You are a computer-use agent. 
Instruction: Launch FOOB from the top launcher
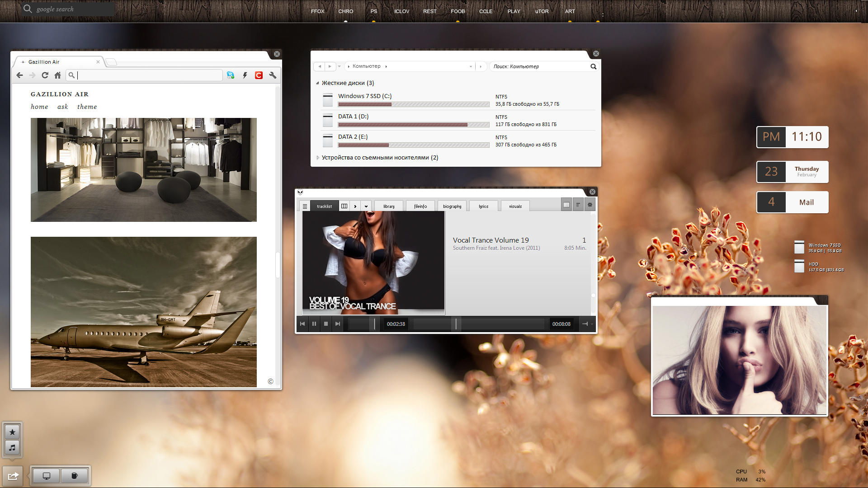coord(458,11)
